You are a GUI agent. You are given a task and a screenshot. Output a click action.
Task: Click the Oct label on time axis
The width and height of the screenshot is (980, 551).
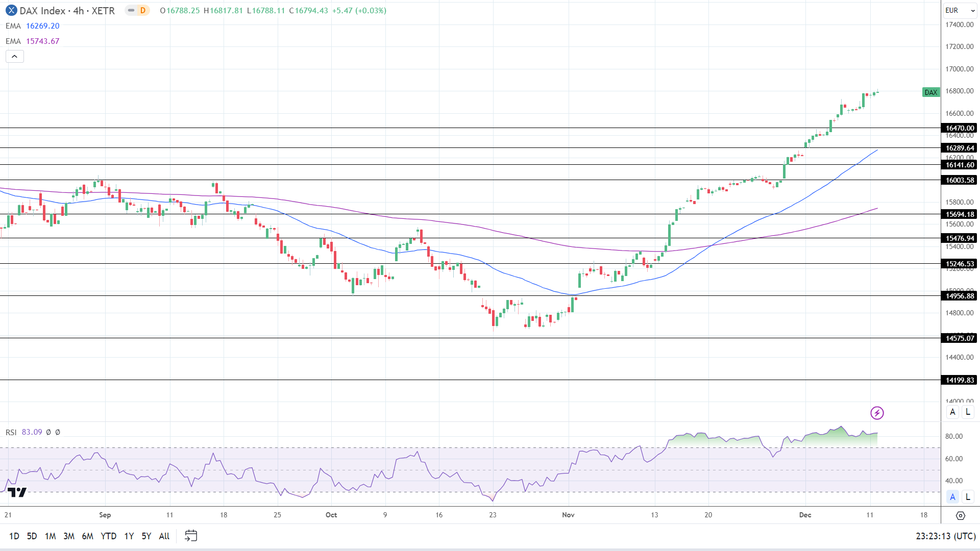pyautogui.click(x=331, y=515)
